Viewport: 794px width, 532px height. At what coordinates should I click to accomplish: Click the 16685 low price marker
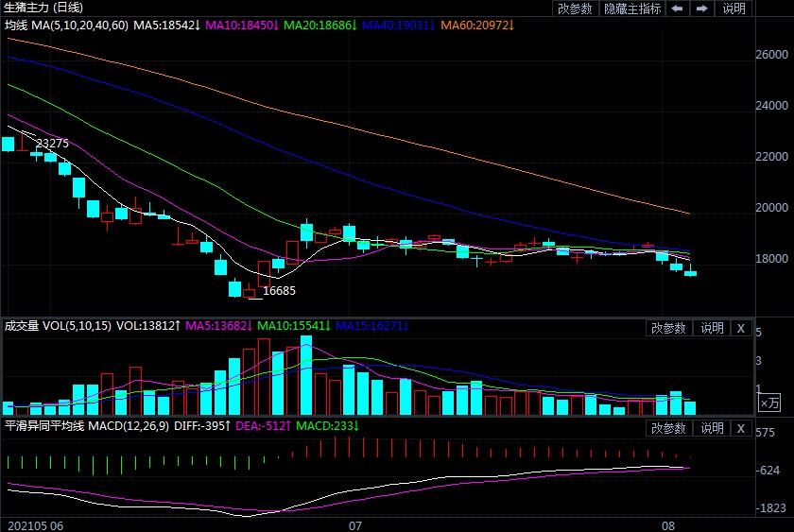(x=279, y=291)
